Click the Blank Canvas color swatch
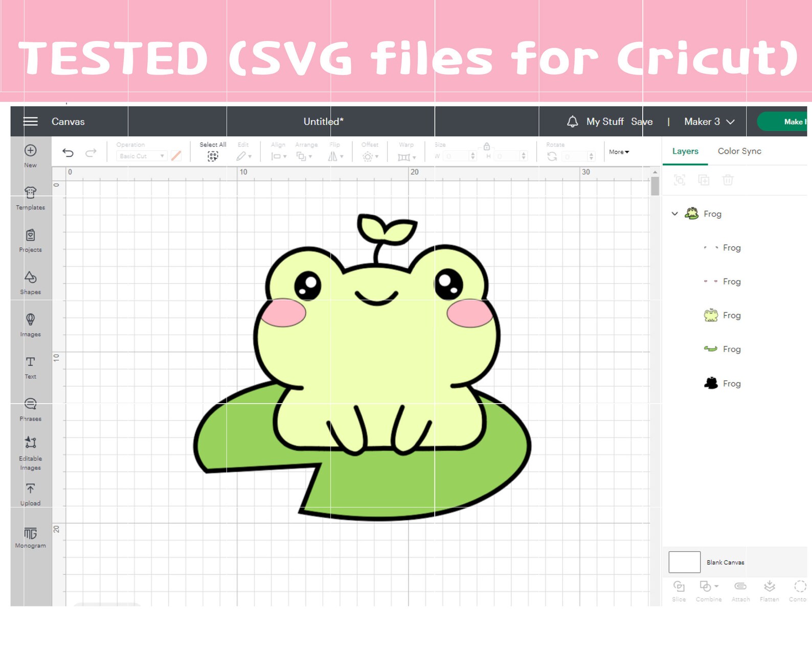The width and height of the screenshot is (812, 649). [x=684, y=562]
